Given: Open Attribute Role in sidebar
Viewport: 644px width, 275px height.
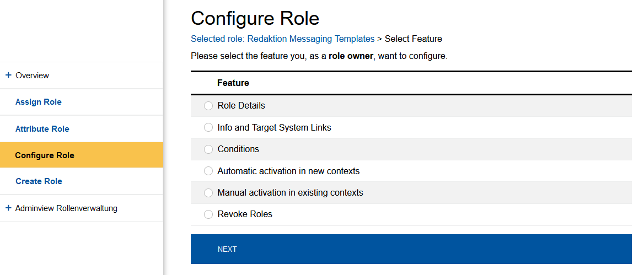Looking at the screenshot, I should (42, 129).
